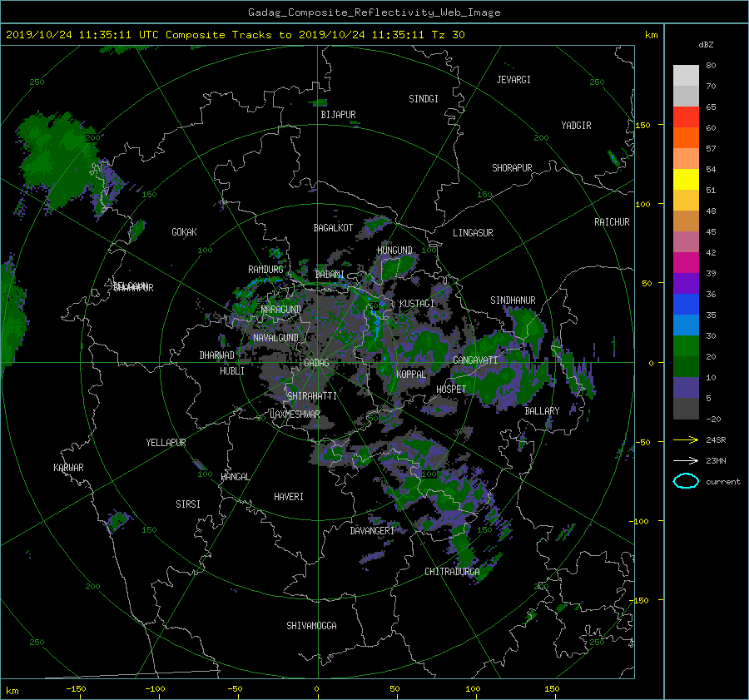Select the yellow 51 dBZ color swatch
749x700 pixels.
coord(686,180)
